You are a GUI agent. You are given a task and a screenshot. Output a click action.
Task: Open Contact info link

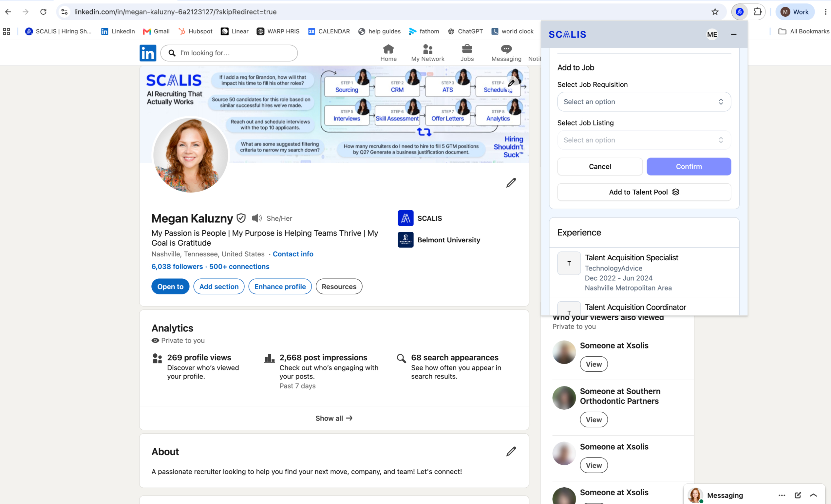coord(293,254)
